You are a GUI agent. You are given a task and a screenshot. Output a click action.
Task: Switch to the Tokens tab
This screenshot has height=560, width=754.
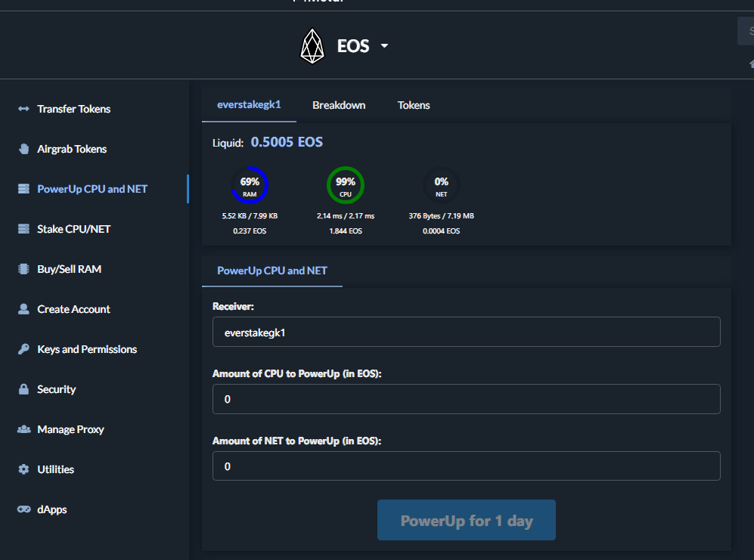(x=414, y=105)
